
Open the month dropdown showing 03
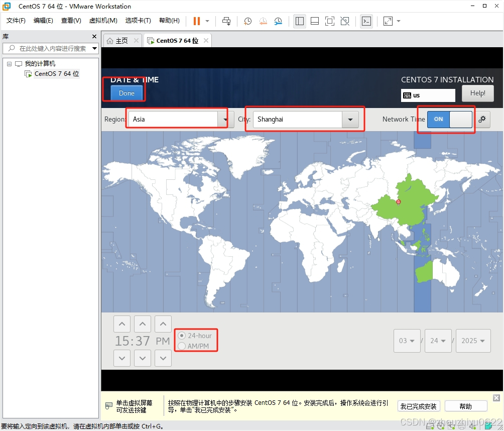407,341
